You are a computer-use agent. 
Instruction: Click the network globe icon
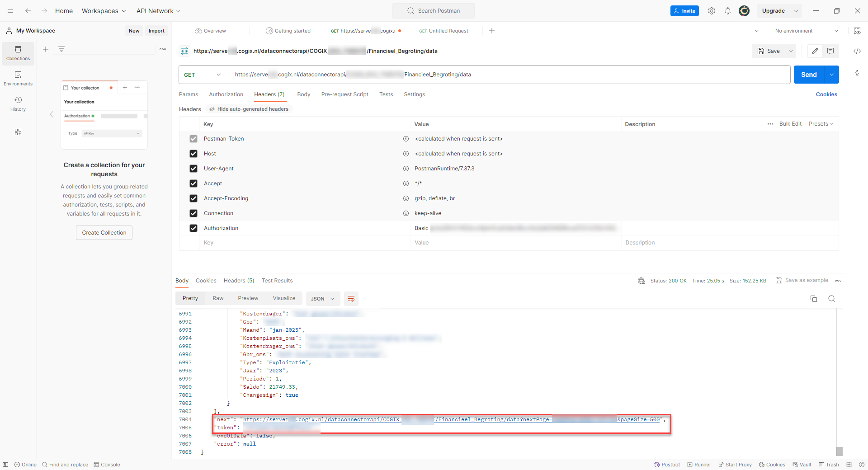click(642, 281)
